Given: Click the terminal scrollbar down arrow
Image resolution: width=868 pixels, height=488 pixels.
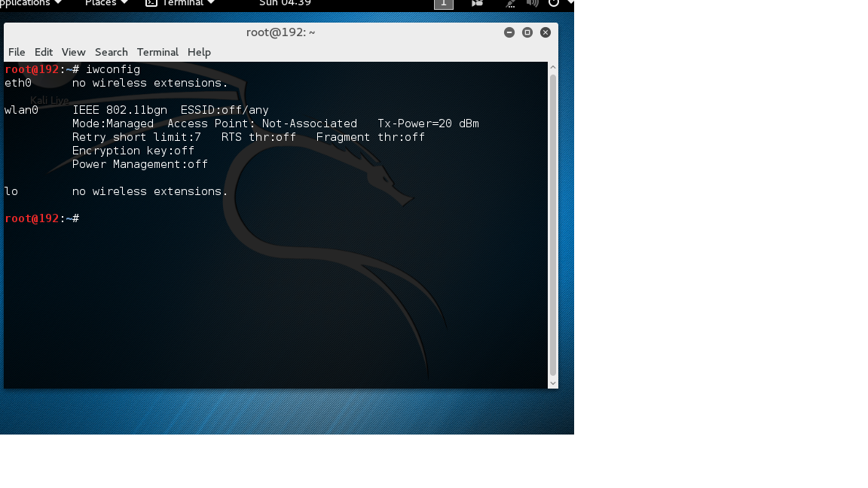Looking at the screenshot, I should coord(552,383).
